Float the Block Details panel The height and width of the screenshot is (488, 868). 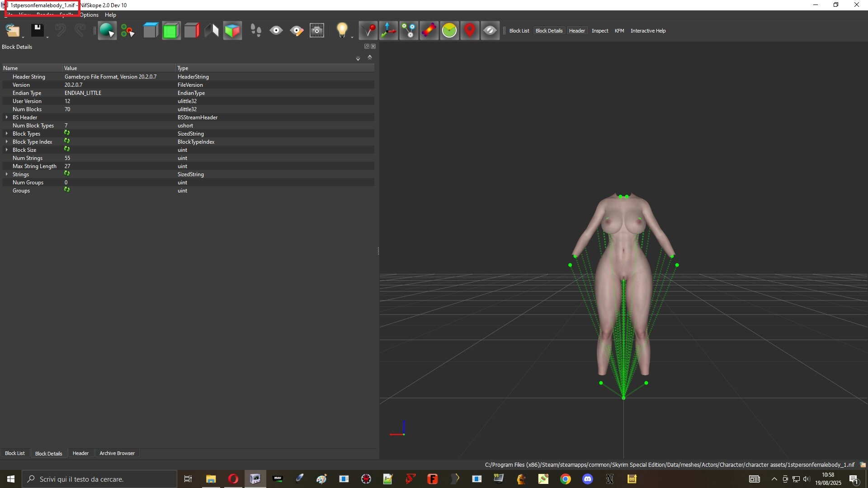(x=367, y=47)
